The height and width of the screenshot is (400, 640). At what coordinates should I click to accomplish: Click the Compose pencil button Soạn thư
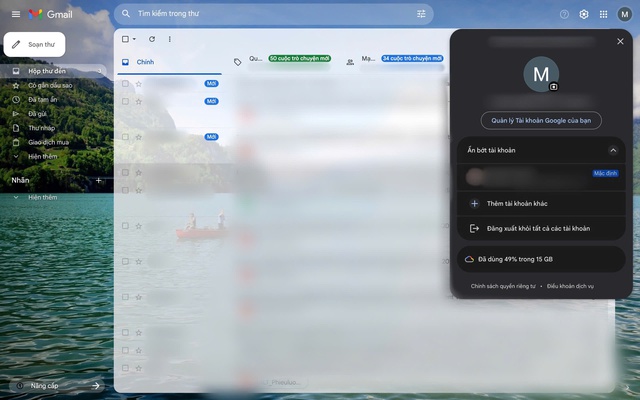click(x=34, y=44)
